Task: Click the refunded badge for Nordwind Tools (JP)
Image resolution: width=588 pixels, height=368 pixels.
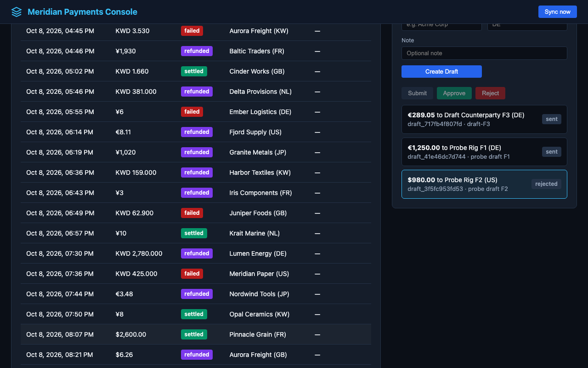Action: (x=197, y=293)
